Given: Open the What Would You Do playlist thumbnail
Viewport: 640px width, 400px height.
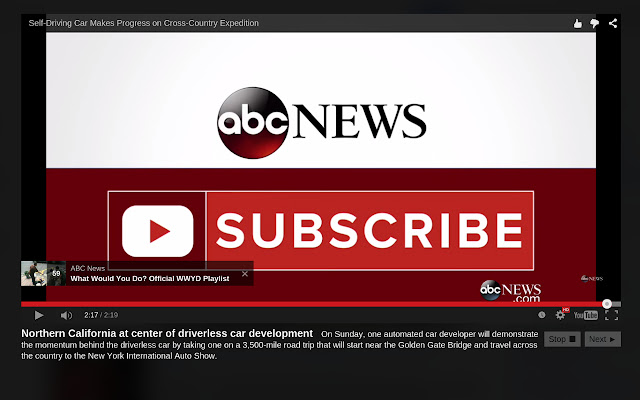Looking at the screenshot, I should point(43,273).
